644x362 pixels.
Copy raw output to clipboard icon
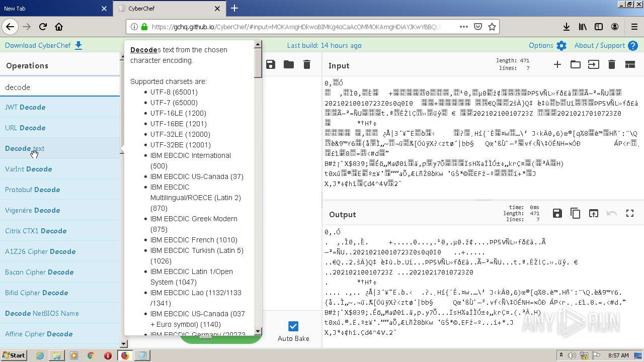(x=576, y=213)
